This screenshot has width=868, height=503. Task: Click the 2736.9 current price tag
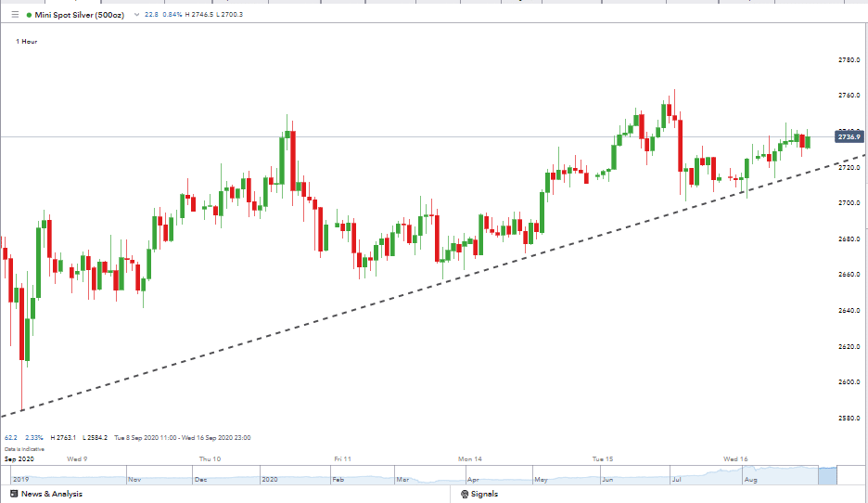[x=849, y=137]
